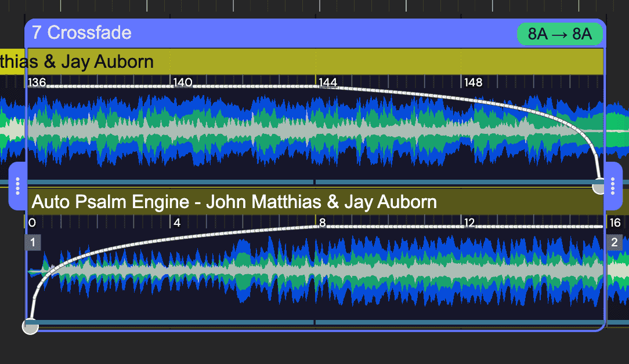Select the 7 Crossfade transition title

[x=82, y=32]
